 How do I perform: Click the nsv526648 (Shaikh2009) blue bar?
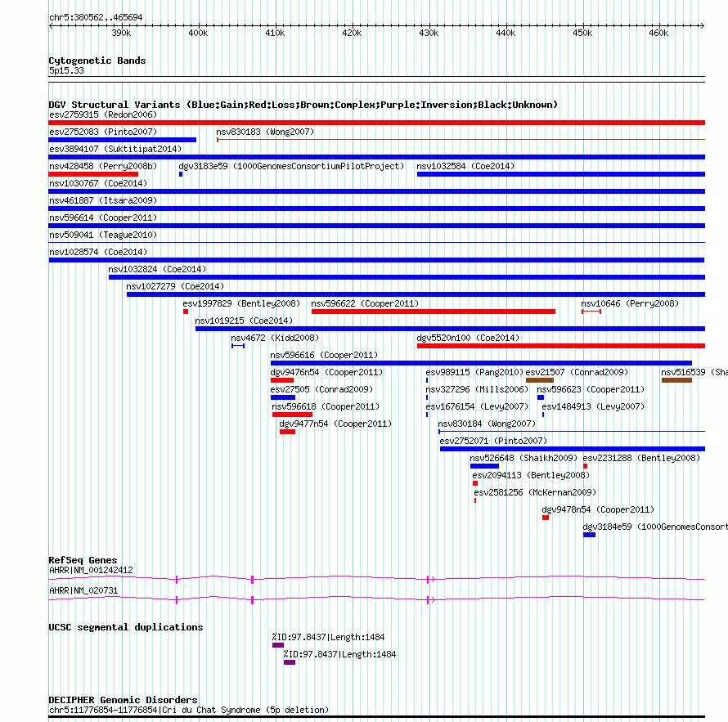(x=484, y=466)
